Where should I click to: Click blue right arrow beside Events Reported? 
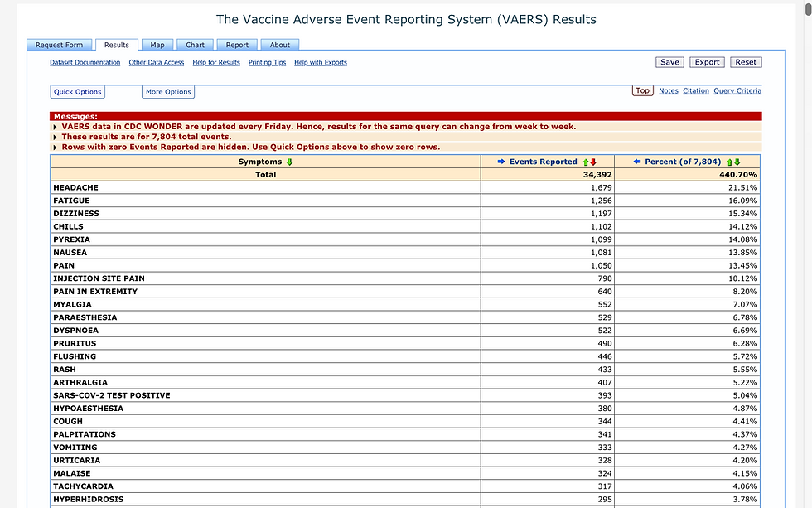coord(500,162)
